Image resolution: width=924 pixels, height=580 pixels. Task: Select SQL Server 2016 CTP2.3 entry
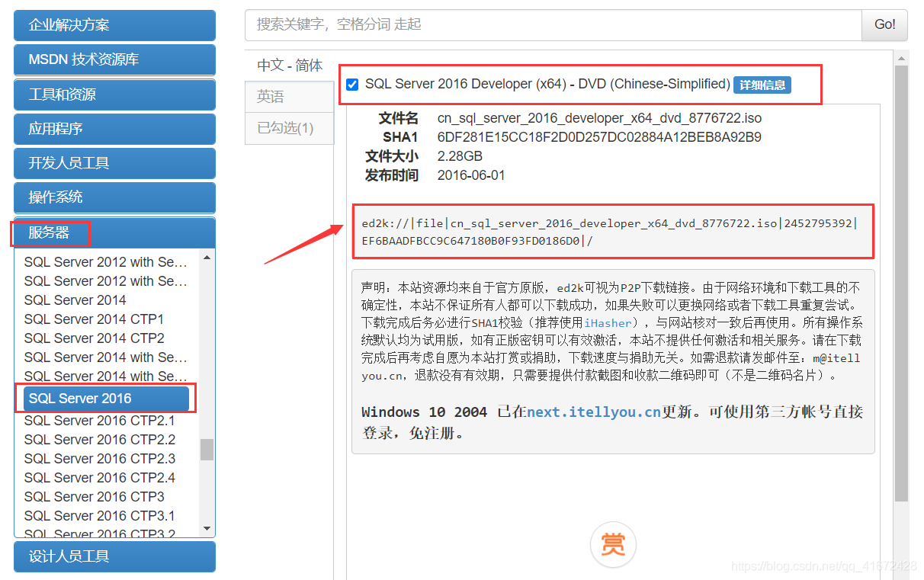point(99,459)
